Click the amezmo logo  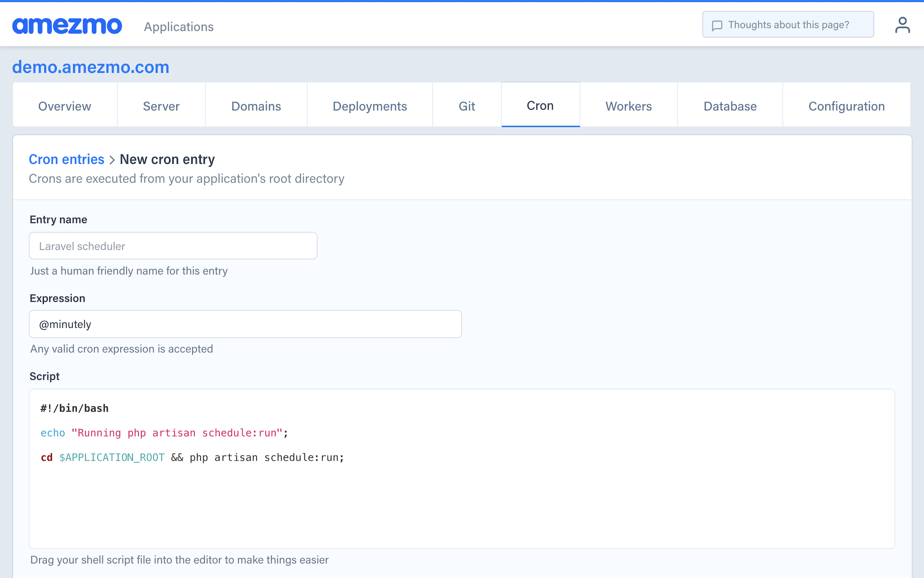(x=67, y=26)
